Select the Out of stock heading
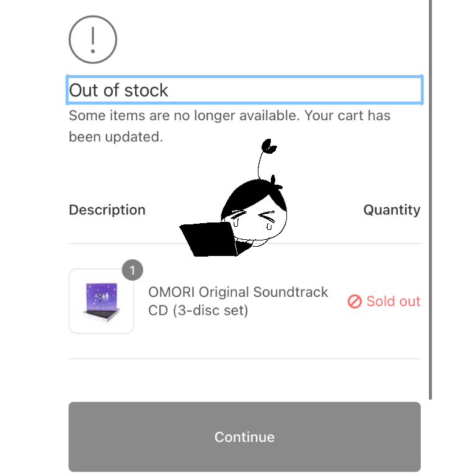This screenshot has height=476, width=476. (244, 90)
